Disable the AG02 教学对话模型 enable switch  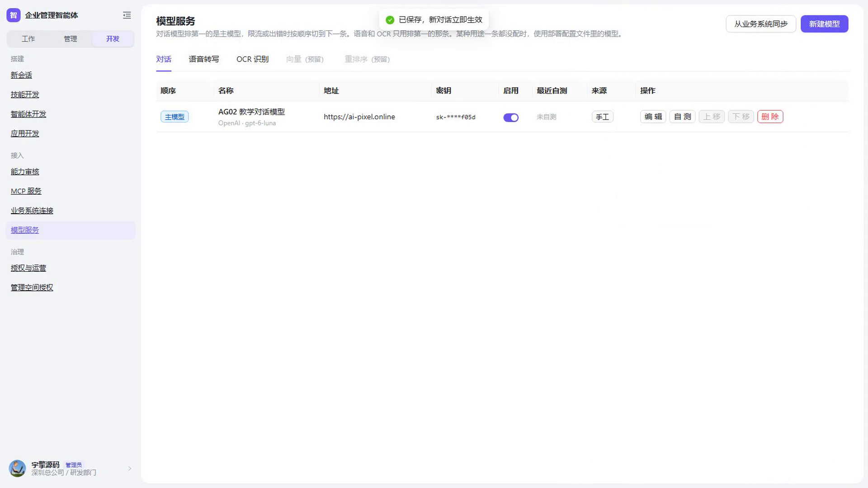511,117
